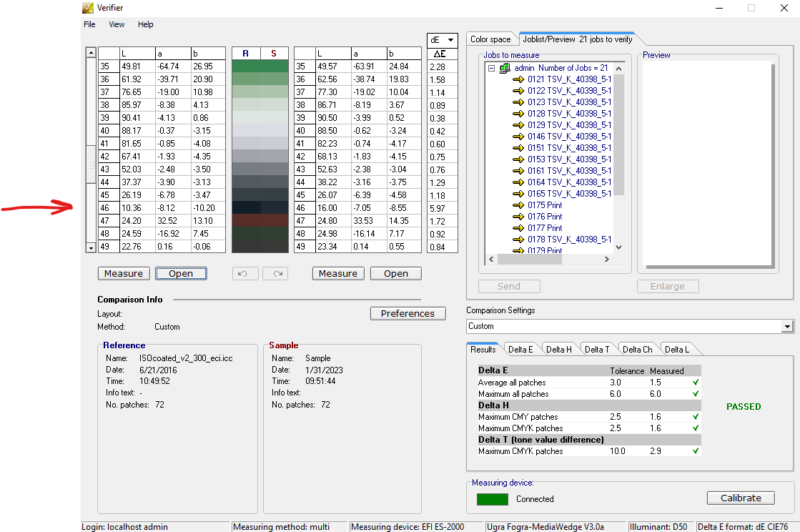This screenshot has width=800, height=532.
Task: Click the Enlarge preview button
Action: (667, 287)
